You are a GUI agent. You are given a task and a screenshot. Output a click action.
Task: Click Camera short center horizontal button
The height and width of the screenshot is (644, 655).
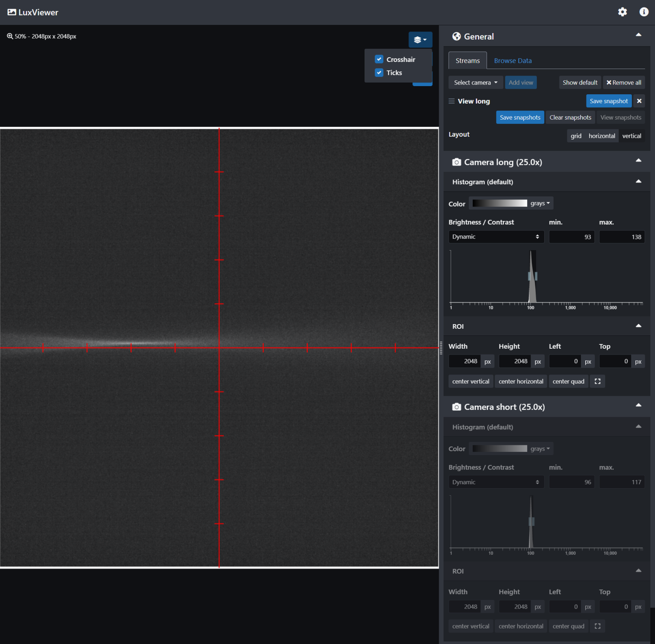(x=521, y=626)
